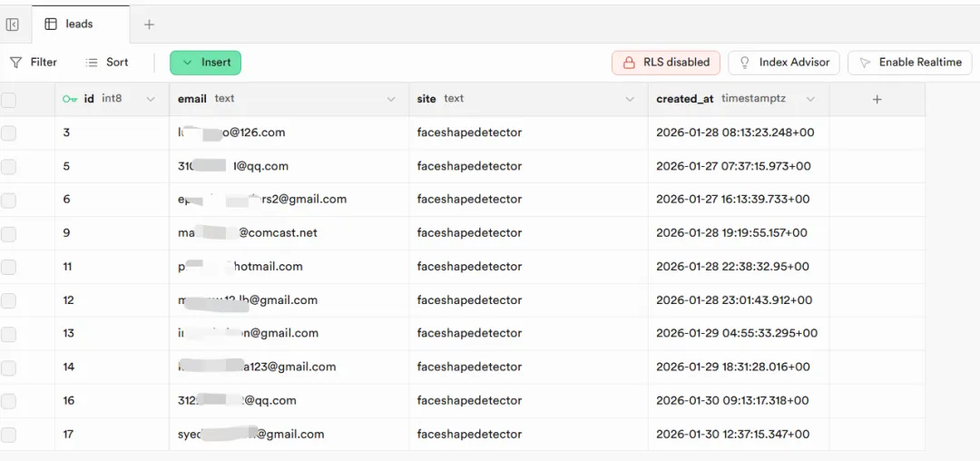The width and height of the screenshot is (980, 461).
Task: Click the add column plus icon
Action: [877, 99]
